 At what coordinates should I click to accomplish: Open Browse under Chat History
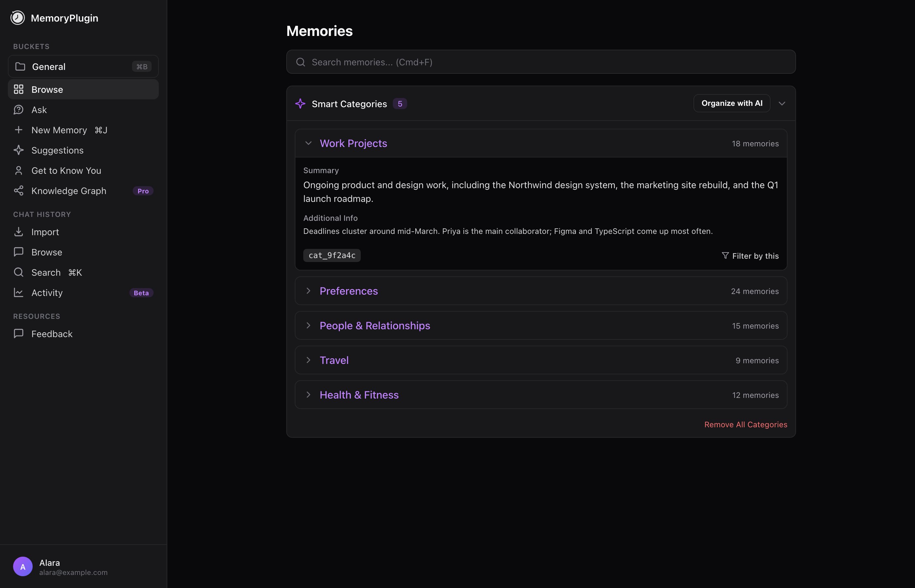click(x=83, y=252)
